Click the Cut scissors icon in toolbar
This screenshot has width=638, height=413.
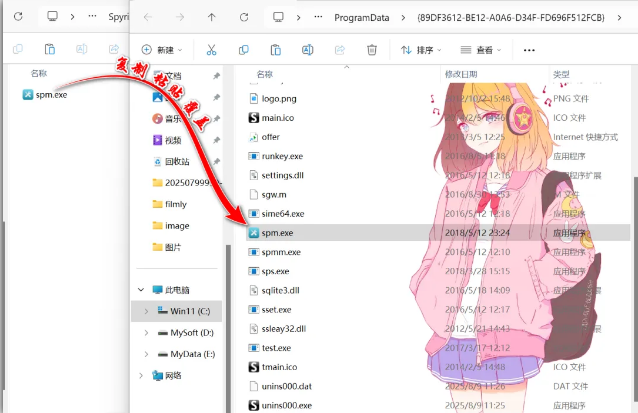211,49
